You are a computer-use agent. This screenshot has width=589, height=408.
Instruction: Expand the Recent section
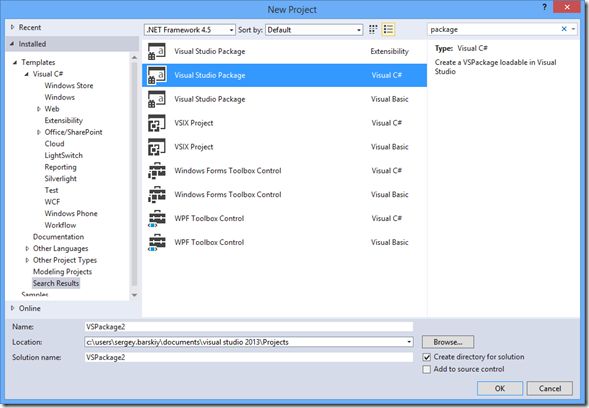(x=12, y=27)
